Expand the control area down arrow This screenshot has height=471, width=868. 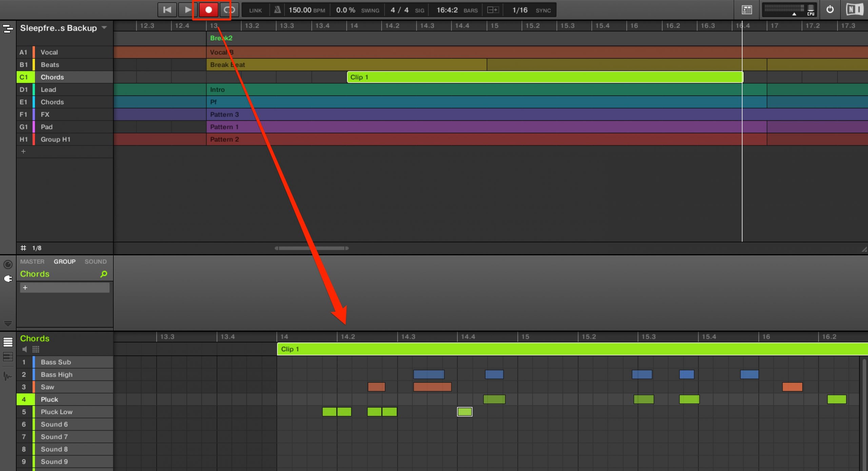(8, 323)
